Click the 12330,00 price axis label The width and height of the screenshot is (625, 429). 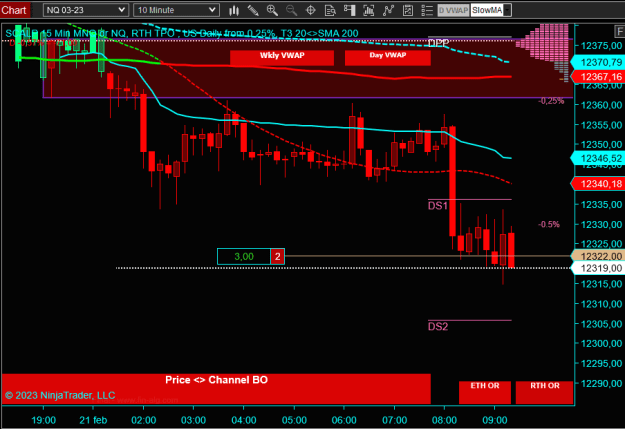(601, 224)
